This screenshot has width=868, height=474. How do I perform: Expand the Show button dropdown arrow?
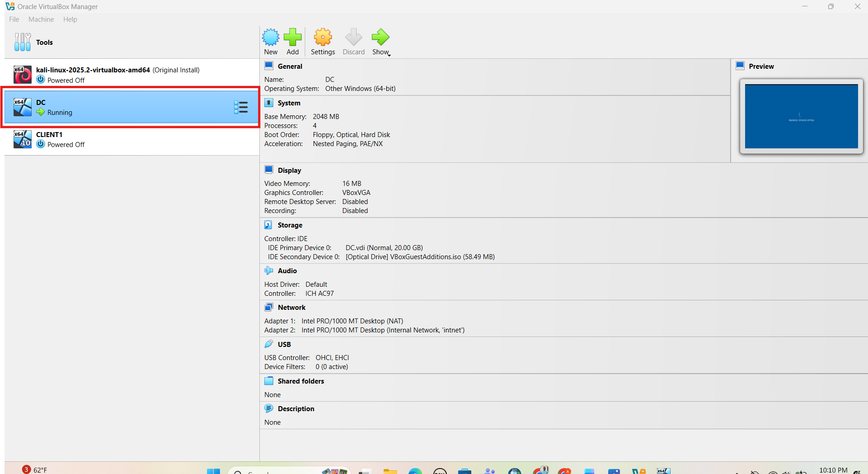389,55
